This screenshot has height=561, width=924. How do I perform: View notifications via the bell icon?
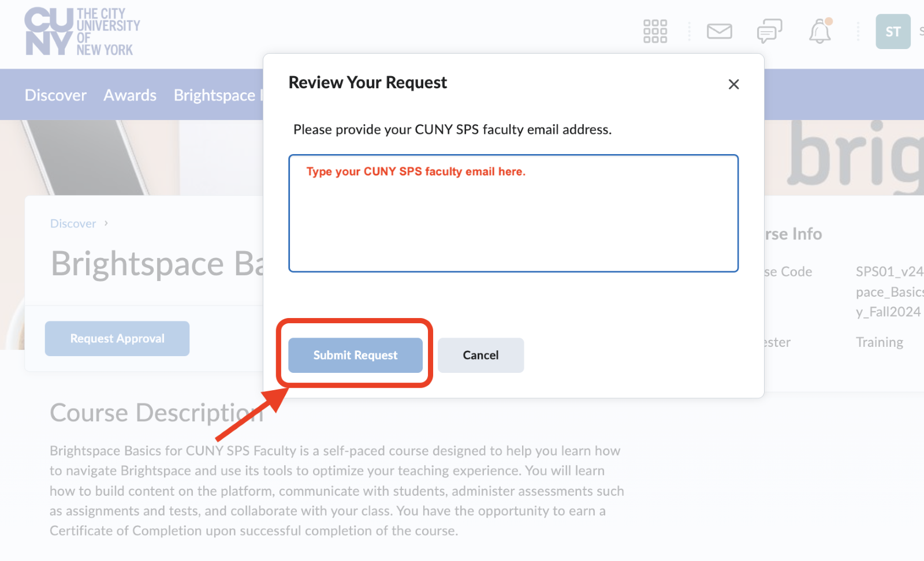[x=820, y=32]
